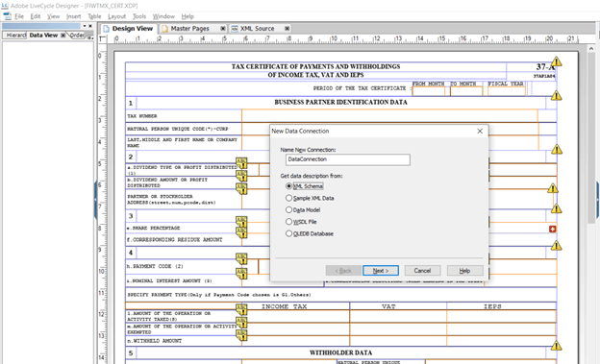Click the 'TAX CERTIFICATE OF PAYMENTS AND WITHHOLDINGS' title
The image size is (600, 364).
click(x=315, y=66)
